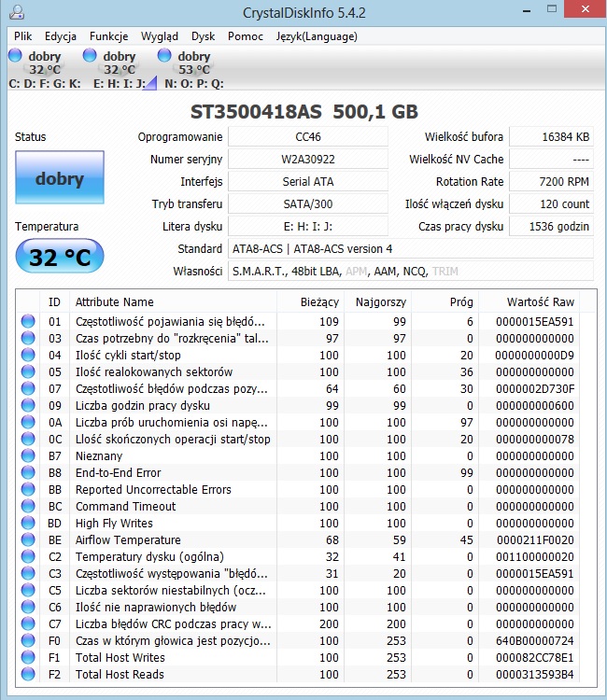Click the large dobry status button
The height and width of the screenshot is (700, 607).
pyautogui.click(x=60, y=177)
